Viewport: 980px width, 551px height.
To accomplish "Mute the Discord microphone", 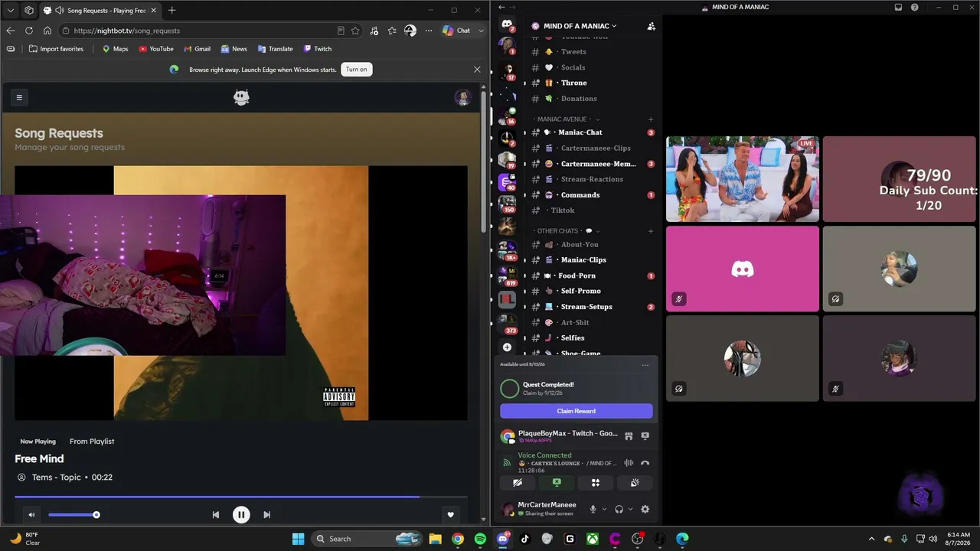I will [593, 510].
